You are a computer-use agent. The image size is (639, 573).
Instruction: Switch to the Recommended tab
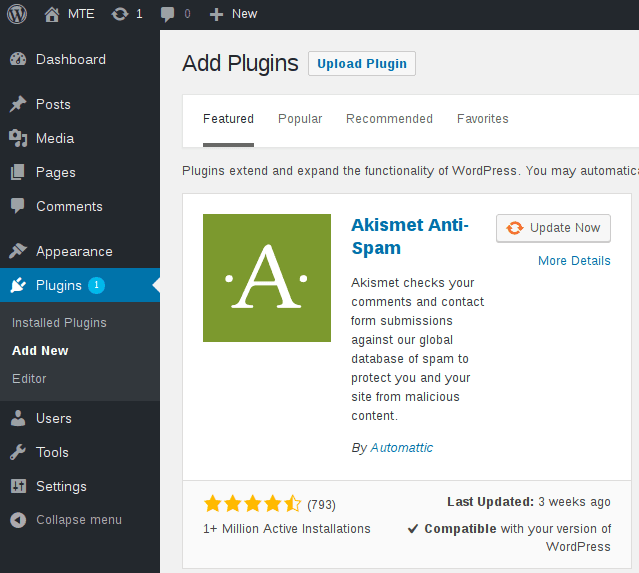(389, 119)
